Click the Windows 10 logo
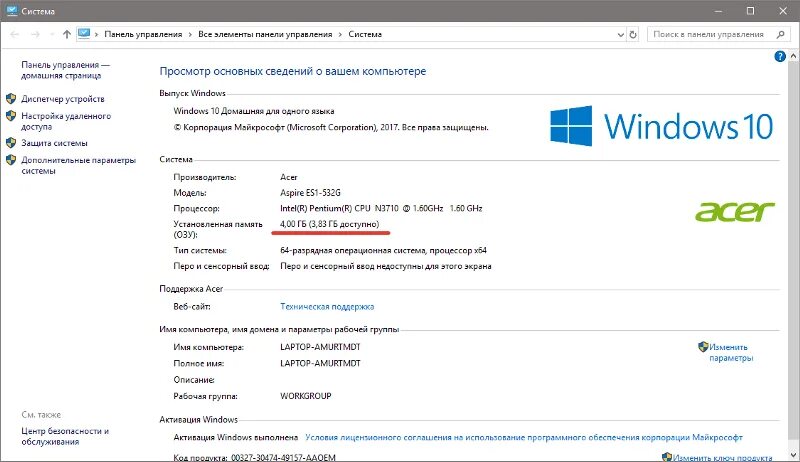 pos(661,126)
